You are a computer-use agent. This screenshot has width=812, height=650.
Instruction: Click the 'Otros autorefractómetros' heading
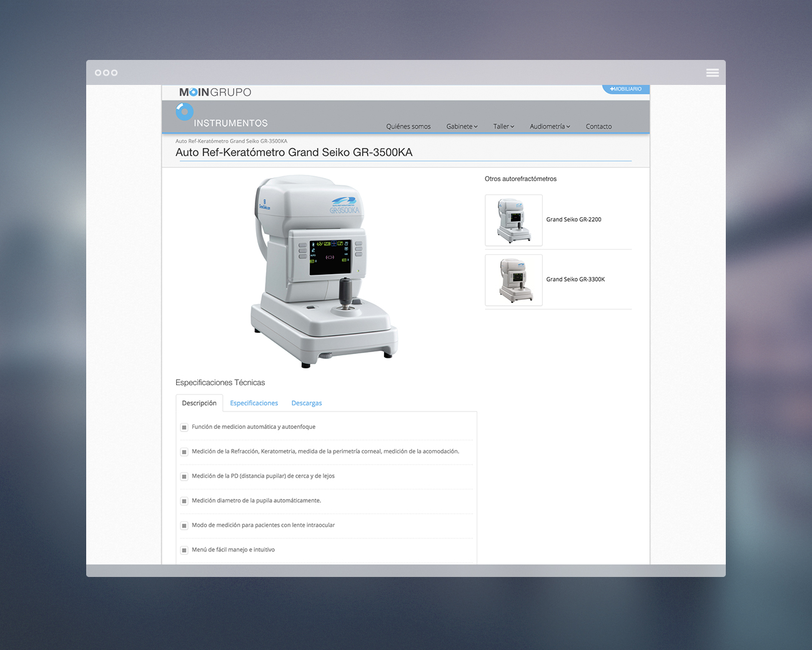pyautogui.click(x=520, y=179)
